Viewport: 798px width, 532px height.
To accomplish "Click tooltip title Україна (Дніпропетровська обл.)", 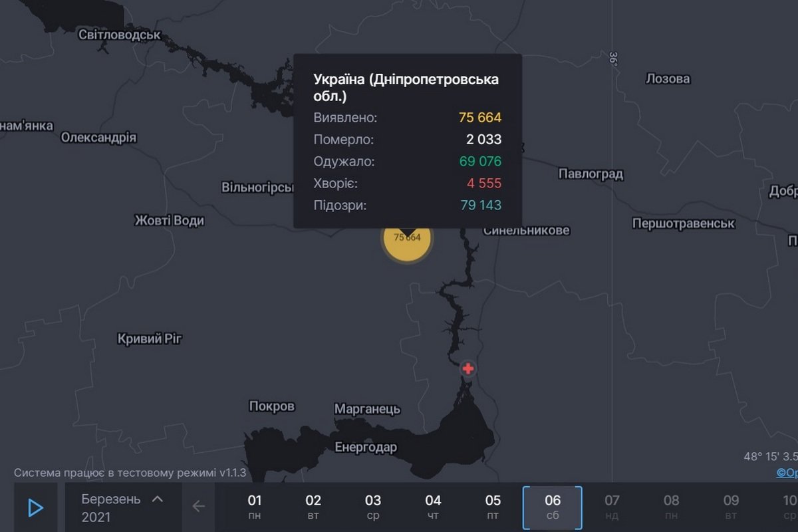I will click(406, 87).
